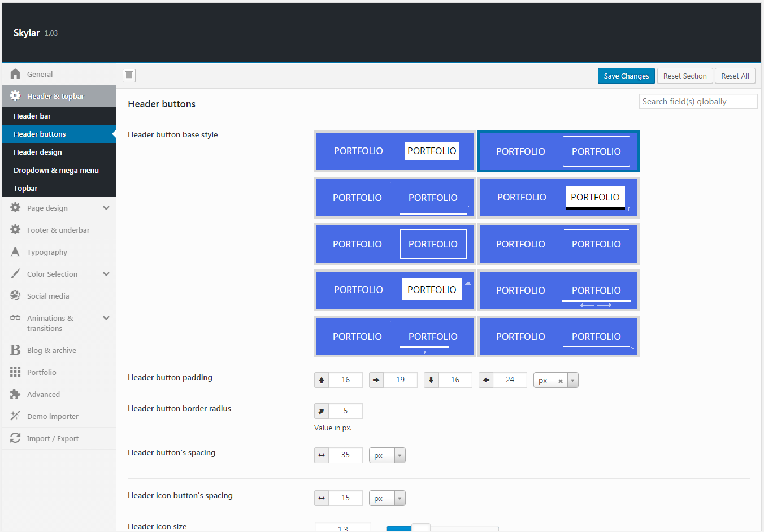Viewport: 764px width, 532px height.
Task: Select the top overline button style
Action: (558, 244)
